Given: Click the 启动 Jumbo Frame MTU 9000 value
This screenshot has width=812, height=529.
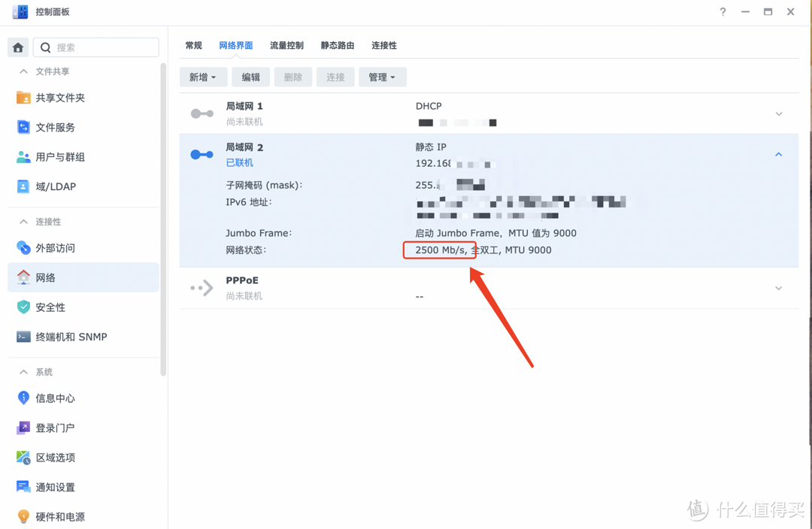Looking at the screenshot, I should click(x=495, y=233).
